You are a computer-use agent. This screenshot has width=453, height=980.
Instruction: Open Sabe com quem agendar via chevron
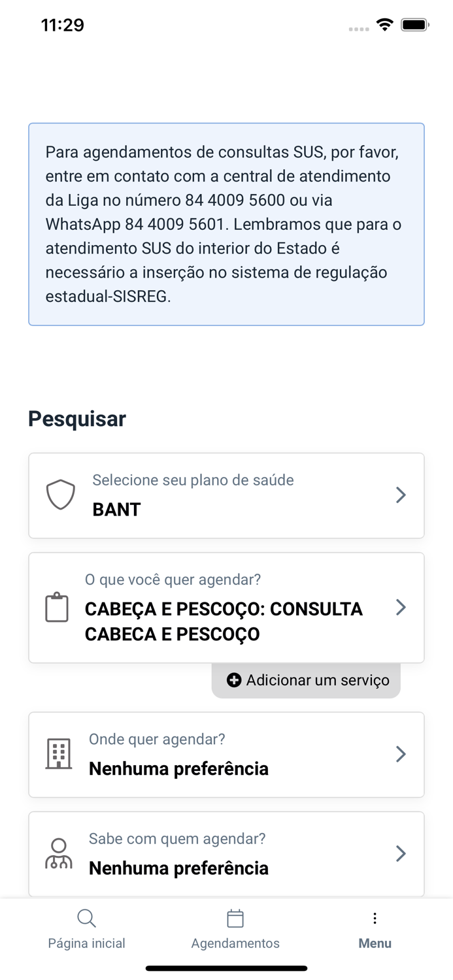click(401, 853)
